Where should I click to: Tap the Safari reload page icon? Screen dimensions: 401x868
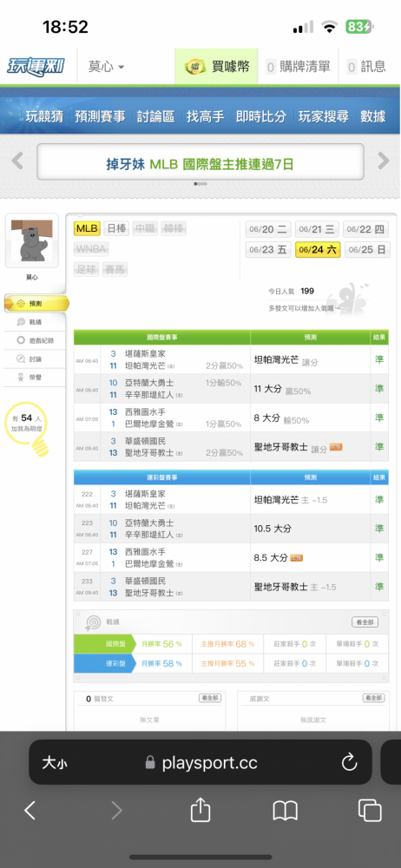pos(349,763)
